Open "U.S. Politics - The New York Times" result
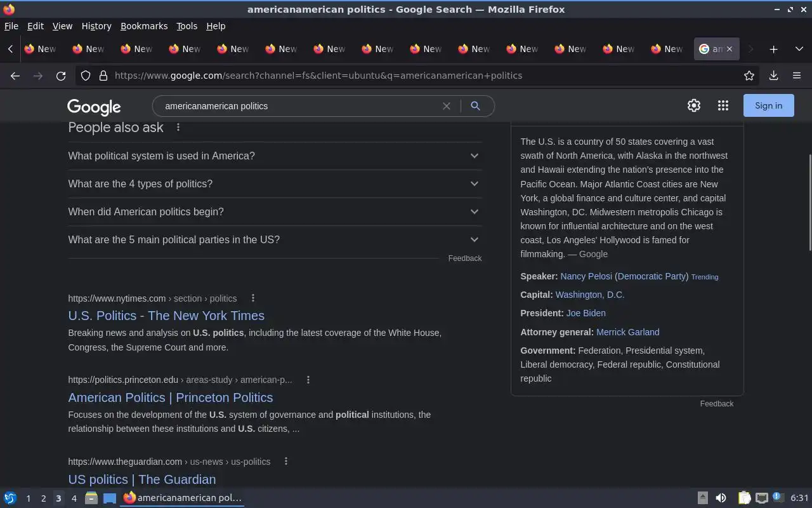The width and height of the screenshot is (812, 508). (166, 316)
